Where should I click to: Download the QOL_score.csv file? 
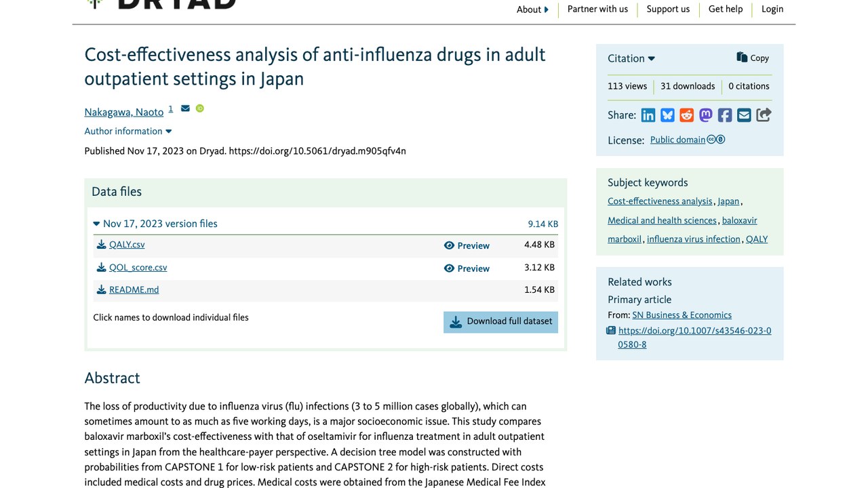pos(132,268)
